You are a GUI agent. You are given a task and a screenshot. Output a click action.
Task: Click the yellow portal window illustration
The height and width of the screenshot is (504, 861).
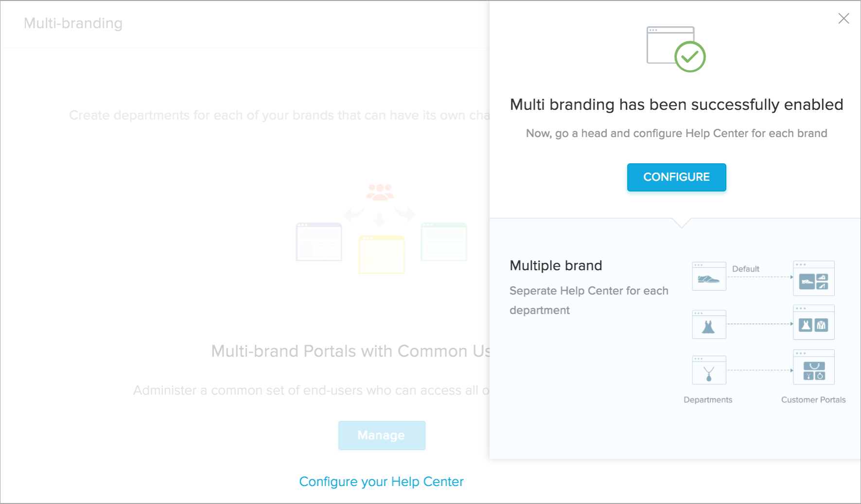[x=382, y=254]
